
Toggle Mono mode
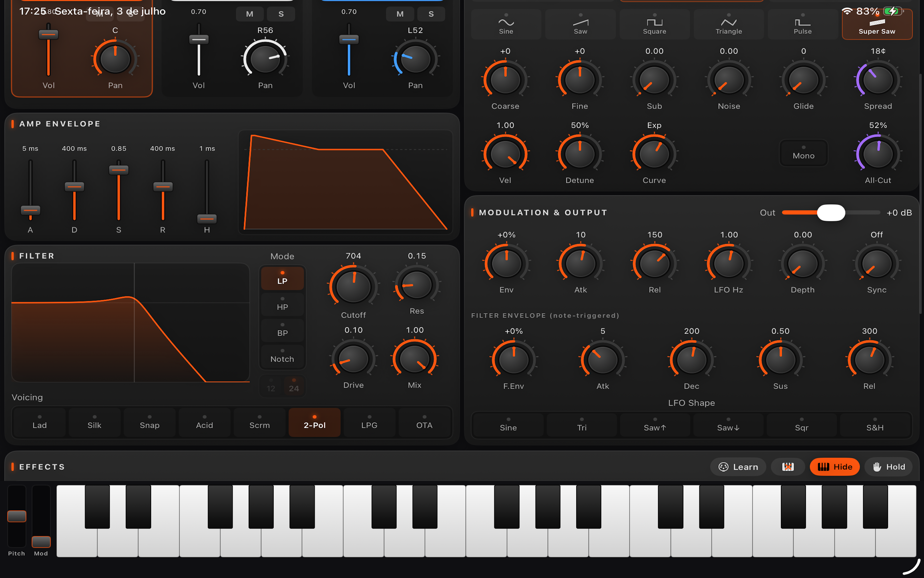pos(803,153)
